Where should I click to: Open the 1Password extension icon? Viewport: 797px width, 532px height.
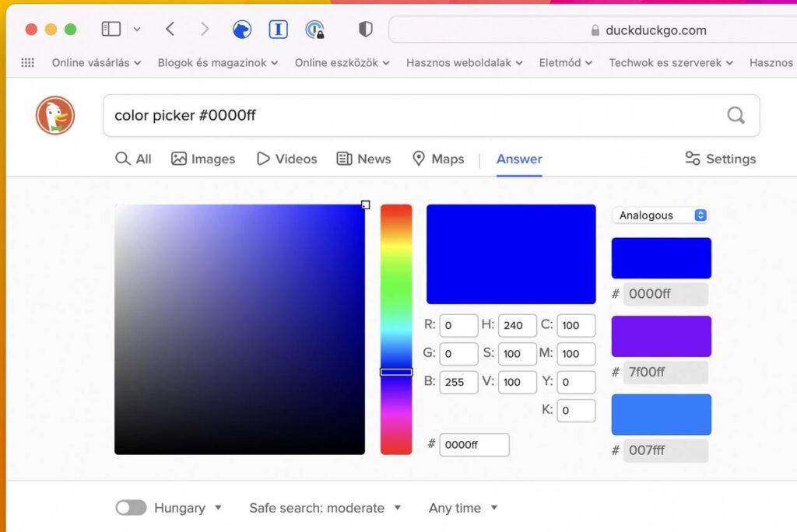315,30
